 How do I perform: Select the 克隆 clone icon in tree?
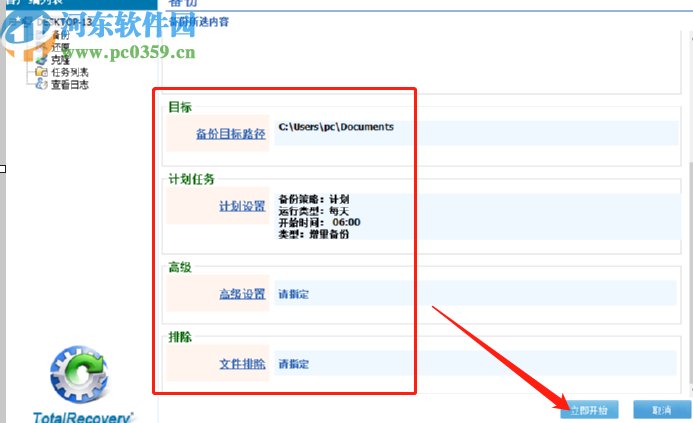pos(41,59)
